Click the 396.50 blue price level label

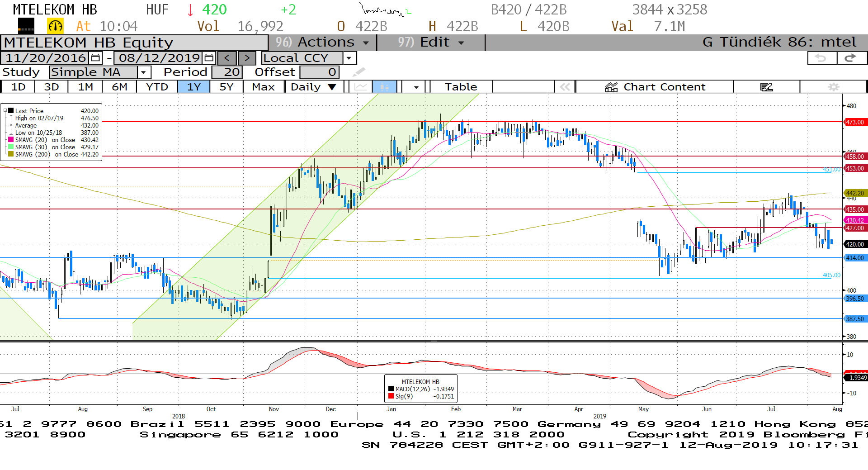click(x=855, y=299)
